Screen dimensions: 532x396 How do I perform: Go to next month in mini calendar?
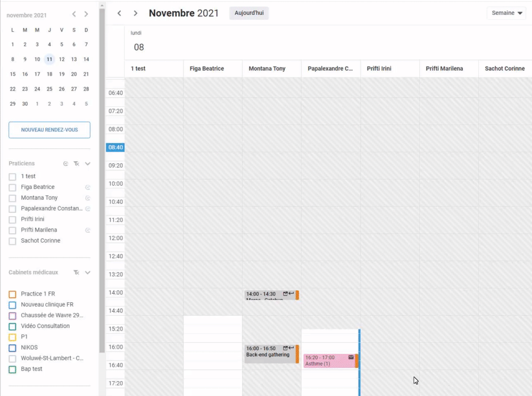click(86, 14)
